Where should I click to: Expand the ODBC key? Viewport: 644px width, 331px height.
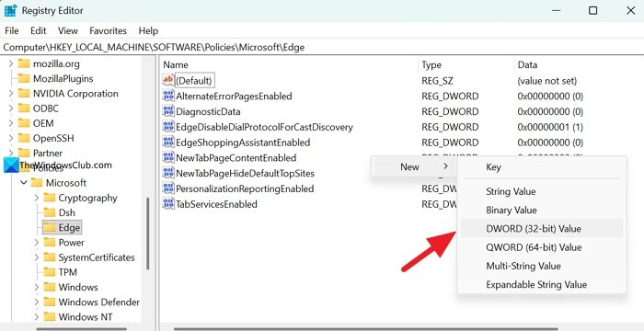click(11, 108)
